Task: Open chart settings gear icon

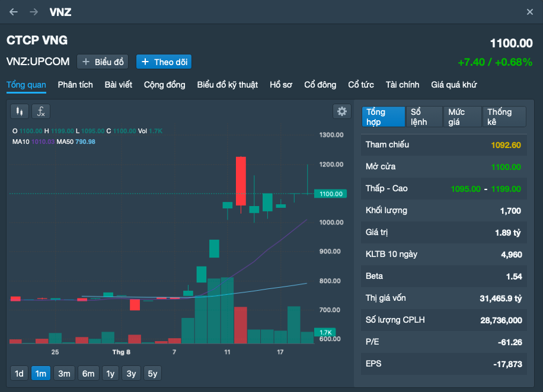Action: tap(342, 111)
